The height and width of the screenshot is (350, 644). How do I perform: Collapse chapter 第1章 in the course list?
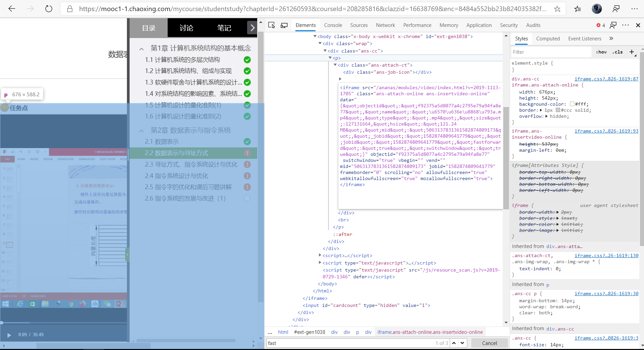[x=141, y=49]
